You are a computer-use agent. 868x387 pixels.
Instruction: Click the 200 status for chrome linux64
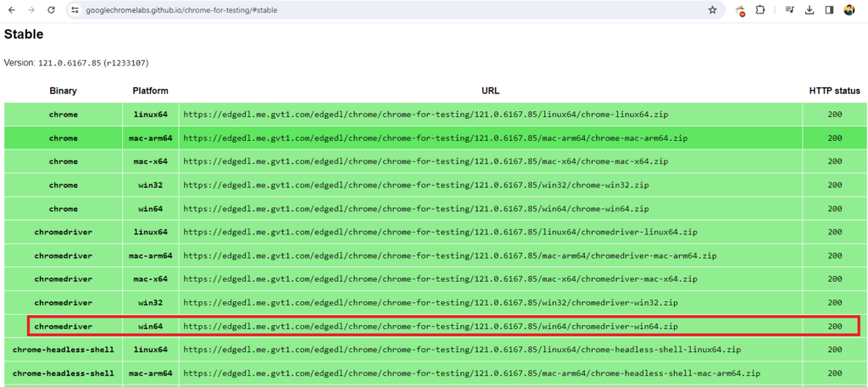(x=835, y=115)
